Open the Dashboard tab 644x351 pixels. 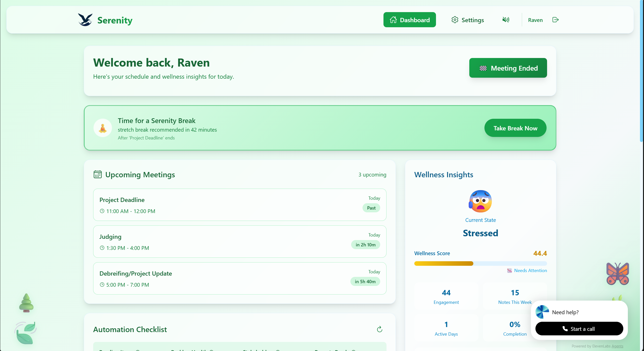(409, 20)
